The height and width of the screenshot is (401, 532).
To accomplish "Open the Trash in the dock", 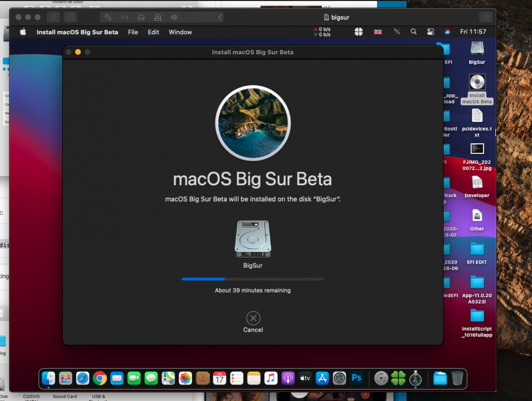I will pyautogui.click(x=457, y=378).
